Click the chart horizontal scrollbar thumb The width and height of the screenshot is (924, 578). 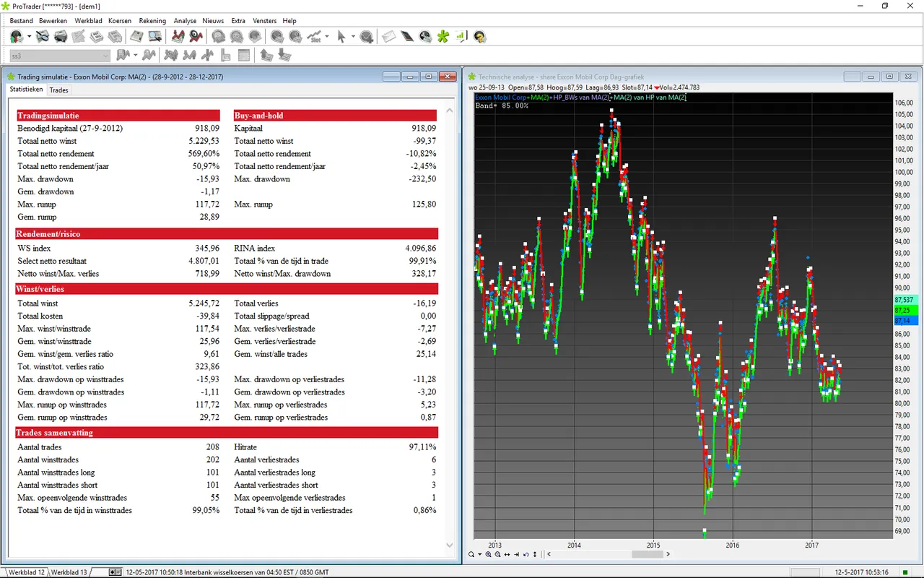tap(648, 554)
